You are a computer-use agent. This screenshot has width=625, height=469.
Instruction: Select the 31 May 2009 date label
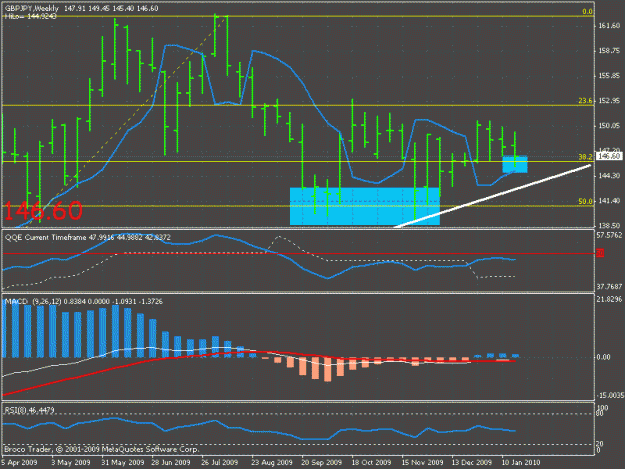(x=123, y=463)
